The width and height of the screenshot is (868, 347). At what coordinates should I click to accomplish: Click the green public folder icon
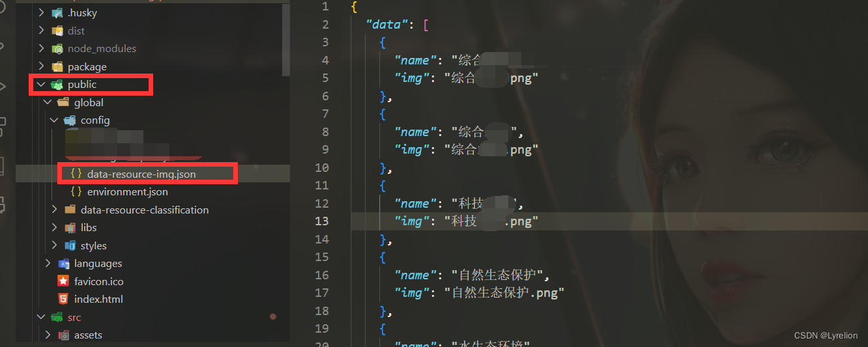click(57, 85)
